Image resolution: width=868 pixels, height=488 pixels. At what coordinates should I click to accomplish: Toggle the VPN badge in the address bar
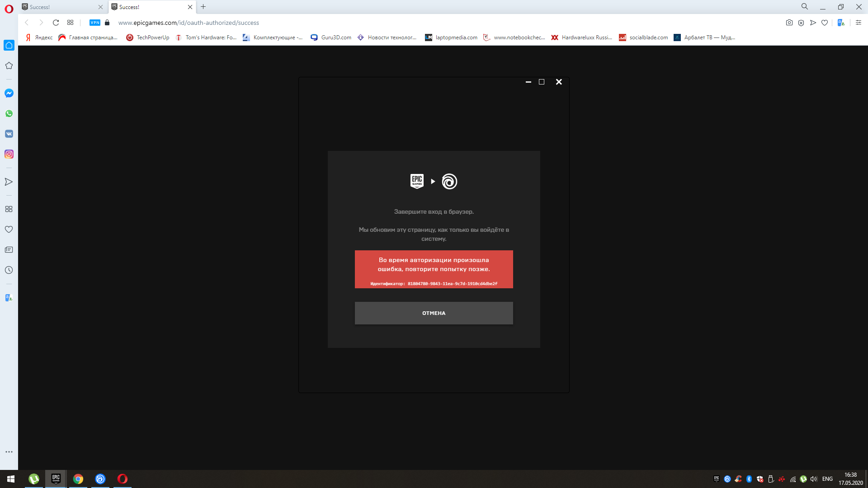click(95, 23)
